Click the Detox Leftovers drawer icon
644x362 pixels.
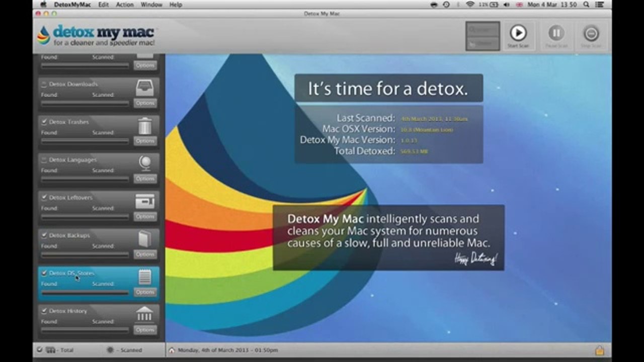[145, 202]
